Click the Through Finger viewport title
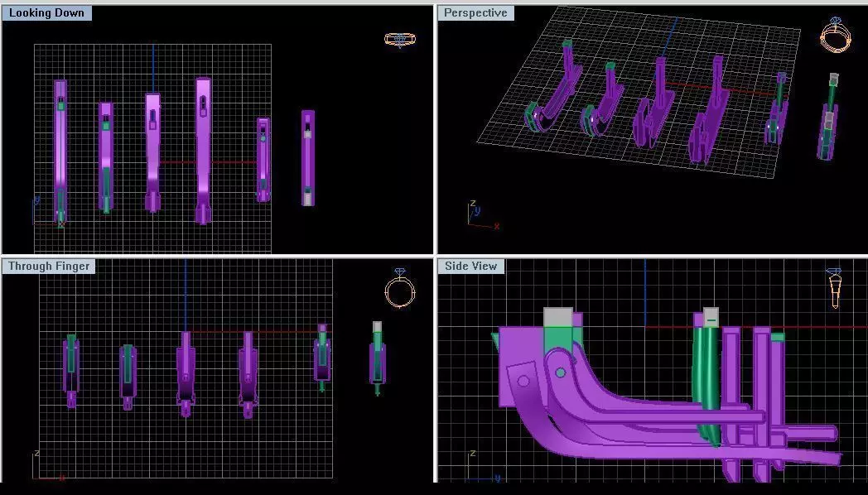868x495 pixels. point(49,266)
